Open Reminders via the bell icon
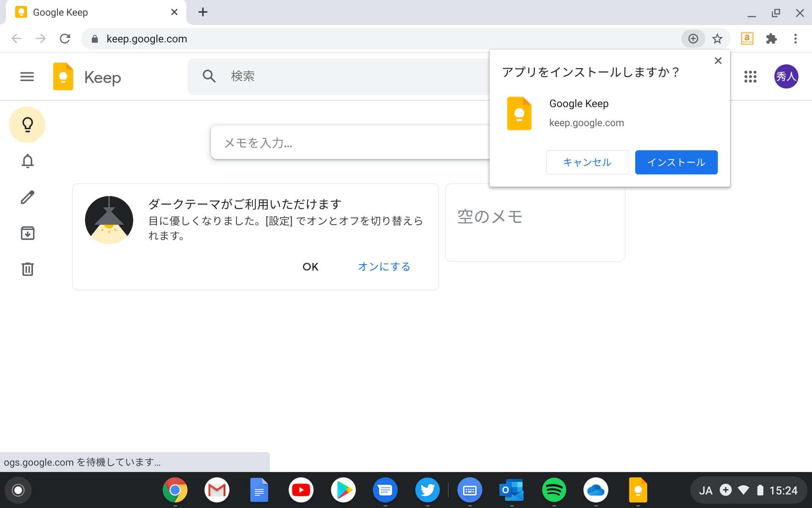 [x=27, y=161]
